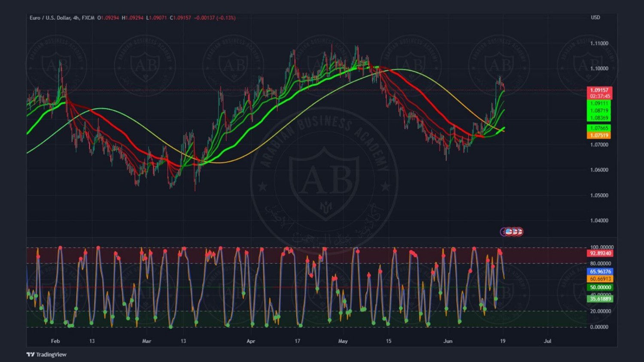Click the red 92.89240 oscillator value label

pyautogui.click(x=600, y=253)
